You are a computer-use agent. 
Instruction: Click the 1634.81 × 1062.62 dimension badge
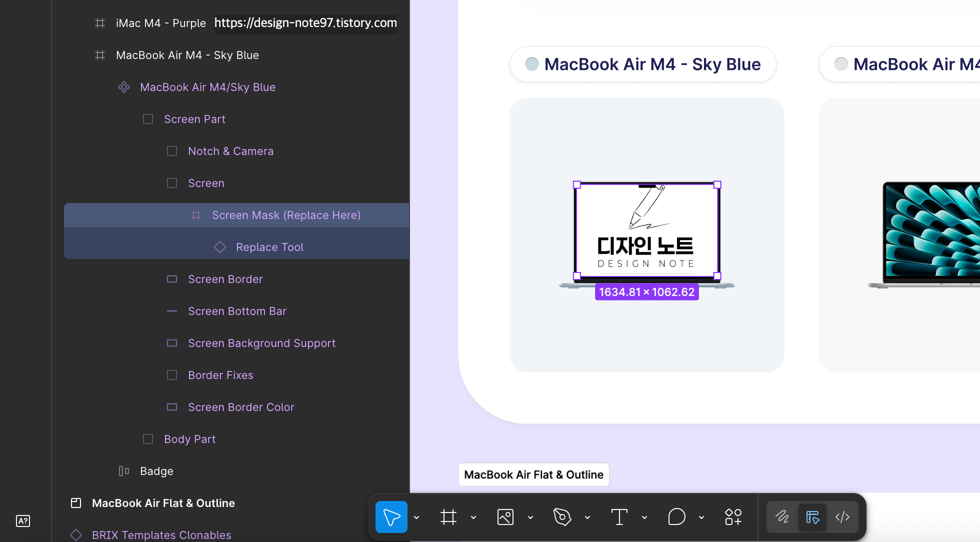646,292
